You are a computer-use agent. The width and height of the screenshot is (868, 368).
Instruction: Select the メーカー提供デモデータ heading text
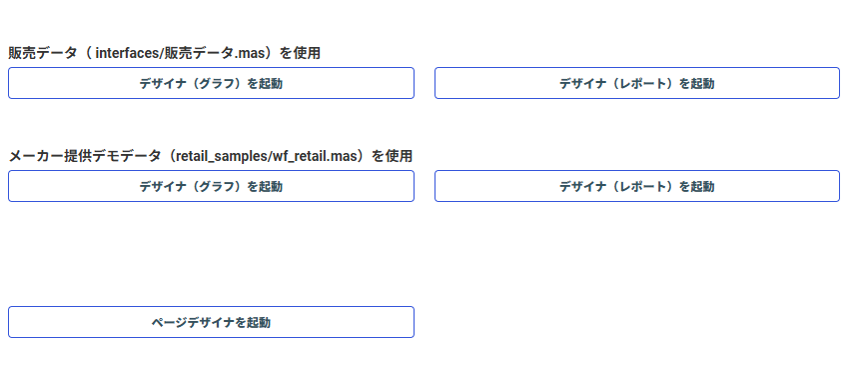click(211, 156)
